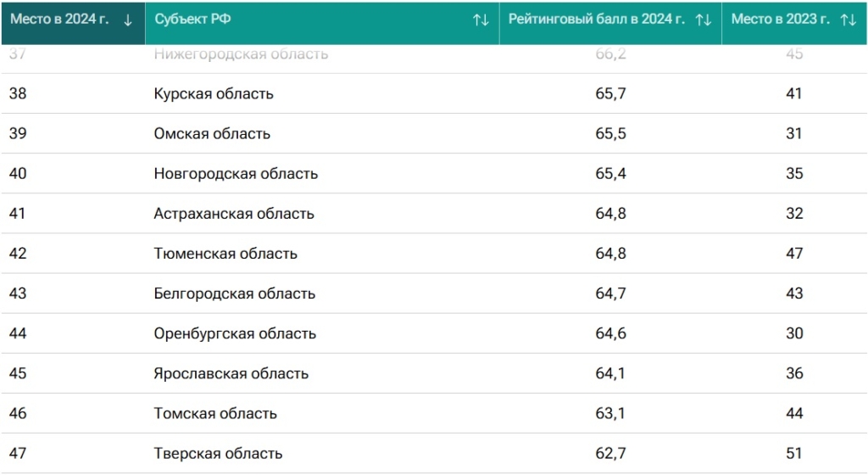Select the Оренбургская область row
Viewport: 868px width, 475px height.
click(x=235, y=334)
